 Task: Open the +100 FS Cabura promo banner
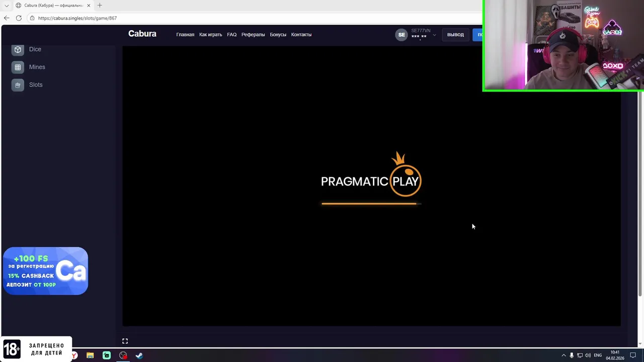[45, 271]
